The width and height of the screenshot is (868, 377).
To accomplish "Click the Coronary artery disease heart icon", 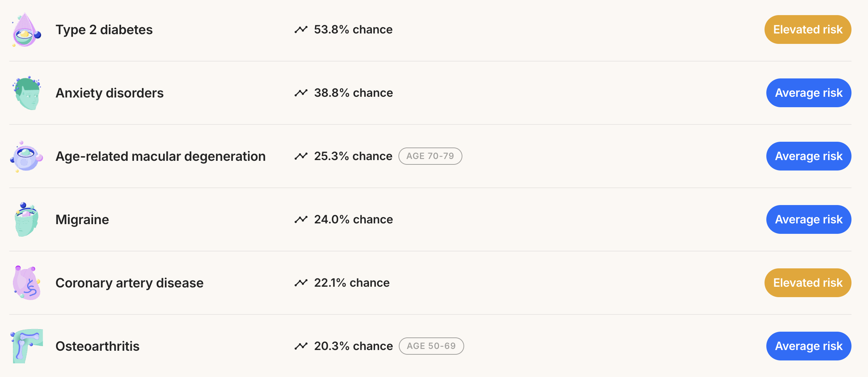I will point(27,283).
